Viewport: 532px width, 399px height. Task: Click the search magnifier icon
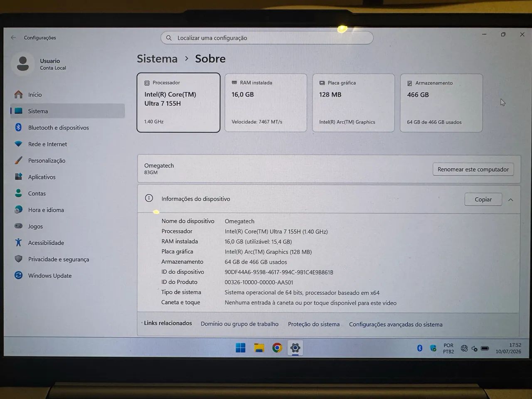[169, 38]
